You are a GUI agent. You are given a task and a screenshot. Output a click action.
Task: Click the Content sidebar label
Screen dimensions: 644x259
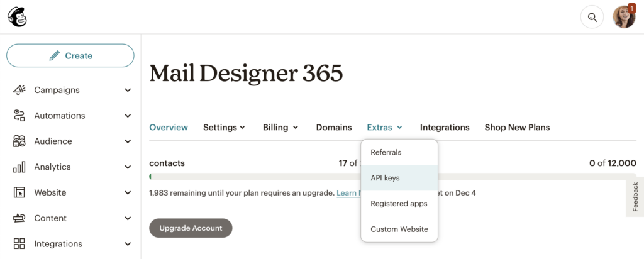pos(50,218)
